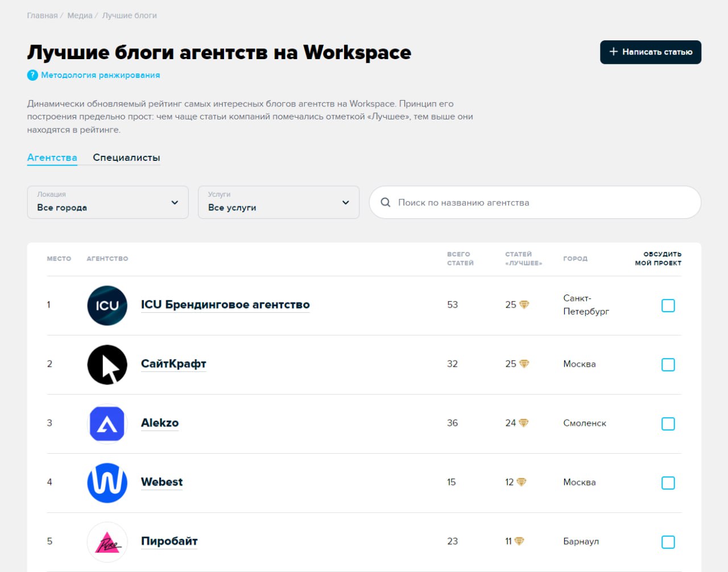Click the Статей «Лучшее» column header
This screenshot has width=728, height=572.
point(524,259)
